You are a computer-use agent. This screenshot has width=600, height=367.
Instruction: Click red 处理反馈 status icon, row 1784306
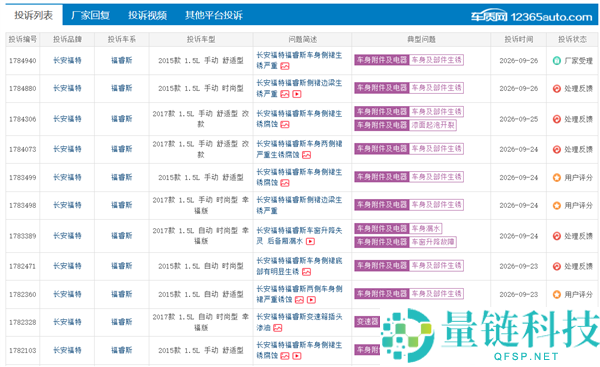tap(557, 119)
